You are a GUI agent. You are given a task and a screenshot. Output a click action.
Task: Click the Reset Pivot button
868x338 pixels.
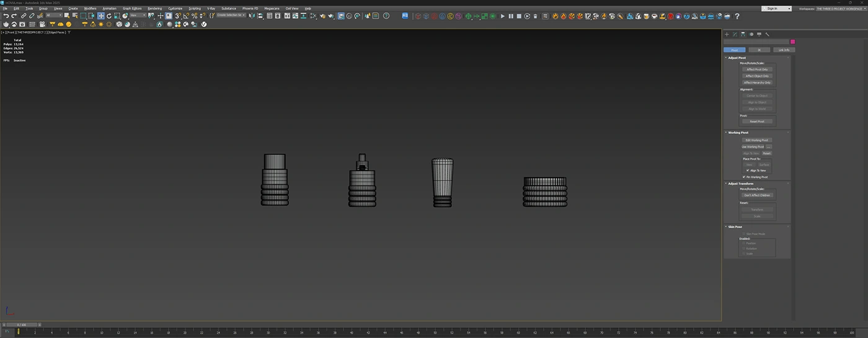click(x=757, y=122)
